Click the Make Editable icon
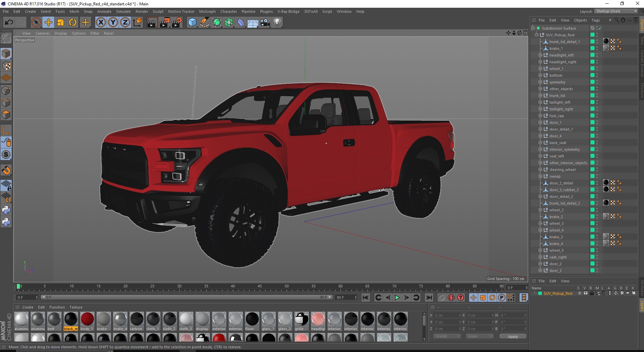The height and width of the screenshot is (352, 644). tap(6, 38)
